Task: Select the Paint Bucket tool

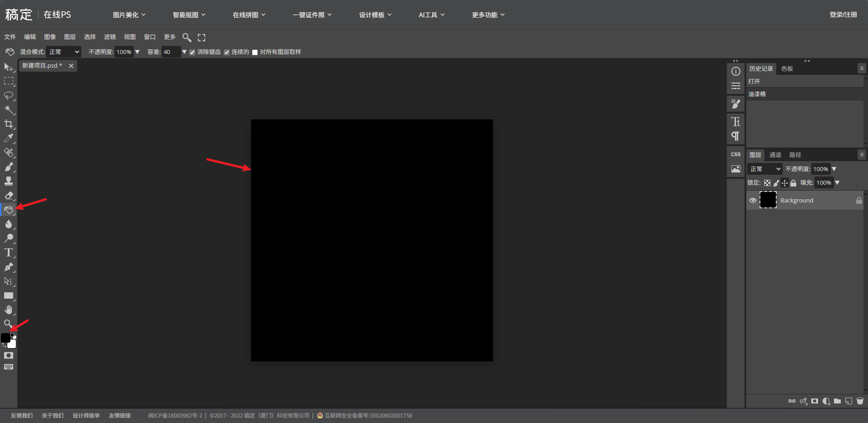Action: point(9,210)
